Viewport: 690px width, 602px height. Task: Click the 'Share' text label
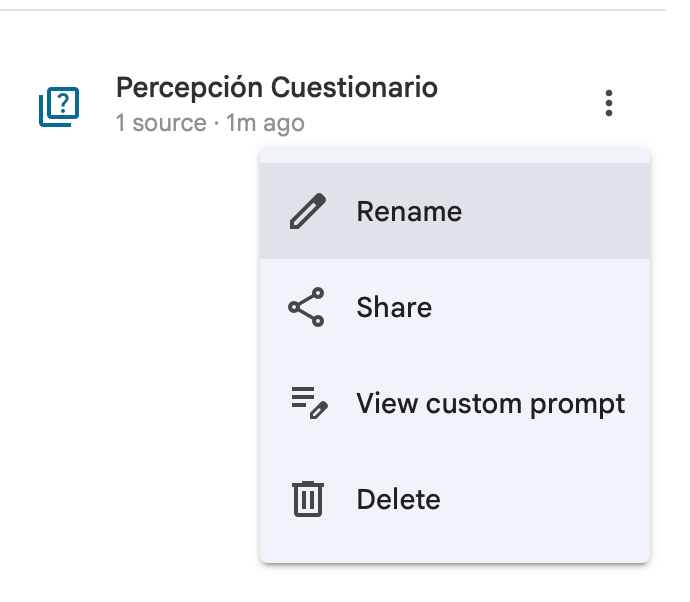pyautogui.click(x=394, y=308)
